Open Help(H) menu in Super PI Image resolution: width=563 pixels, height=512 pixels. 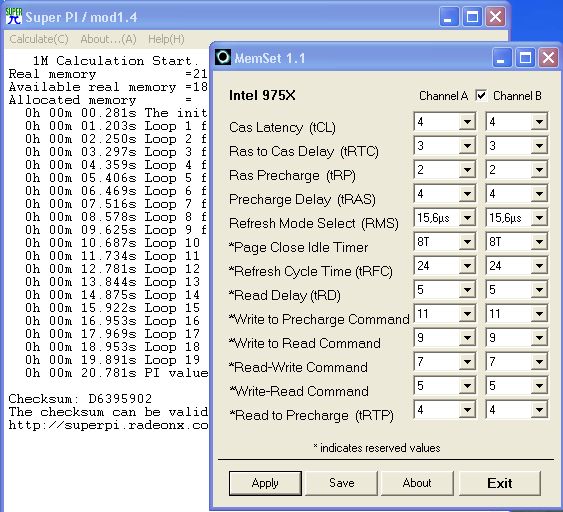(166, 39)
